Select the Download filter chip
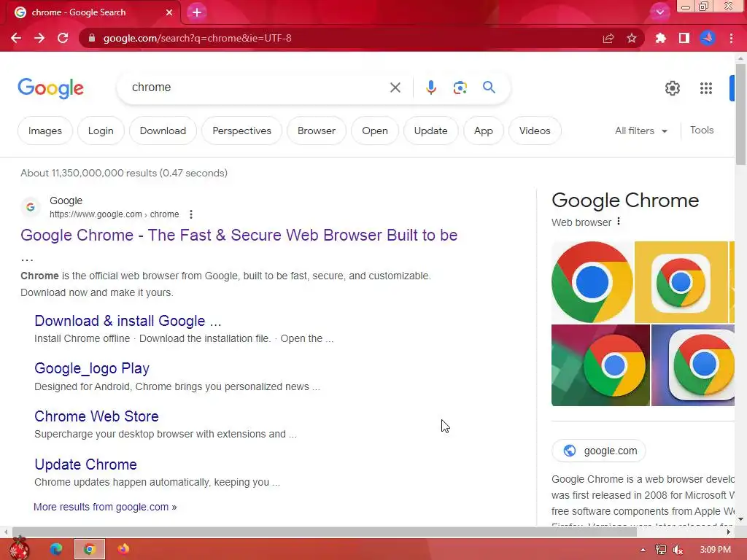The image size is (747, 560). point(163,131)
